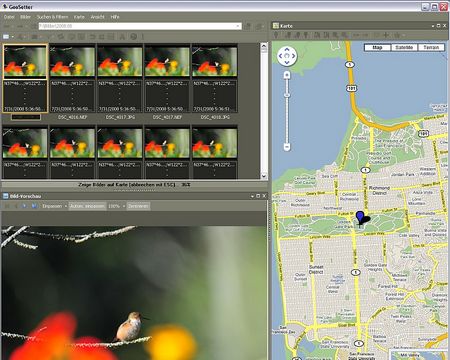This screenshot has width=450, height=360.
Task: Go to last image in preview toolbar
Action: 34,206
